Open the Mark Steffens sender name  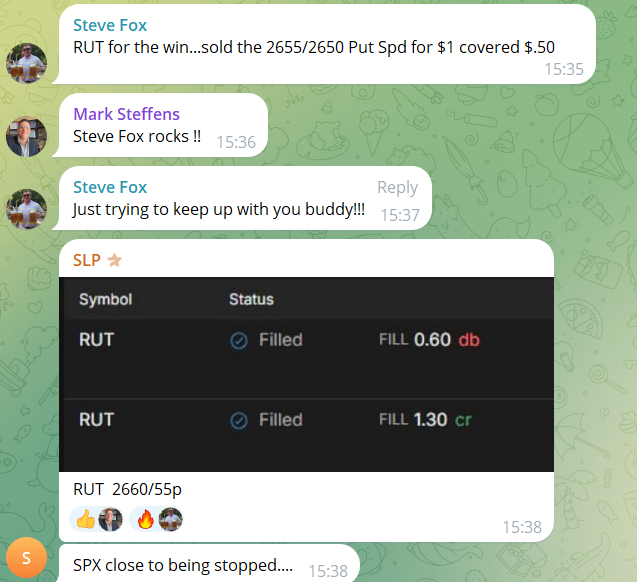[x=126, y=114]
